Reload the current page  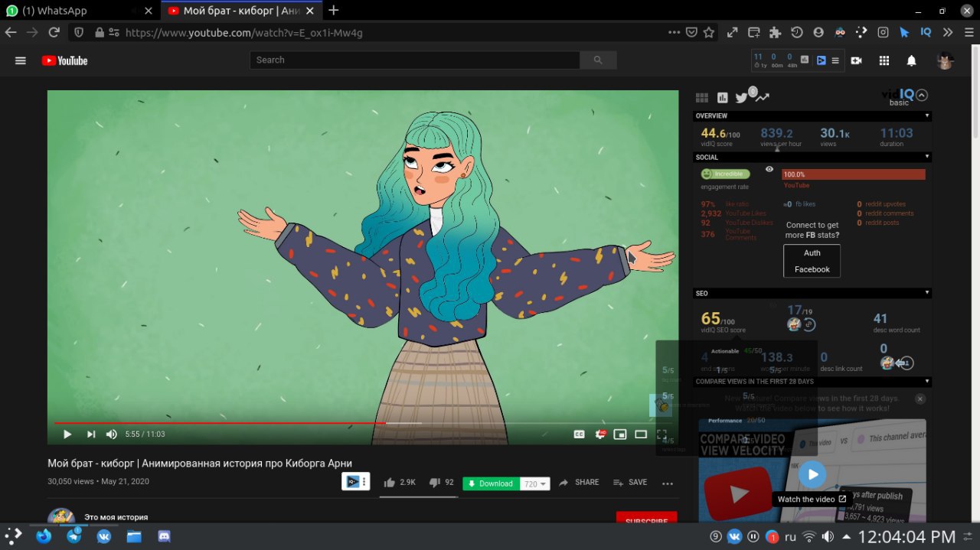54,32
